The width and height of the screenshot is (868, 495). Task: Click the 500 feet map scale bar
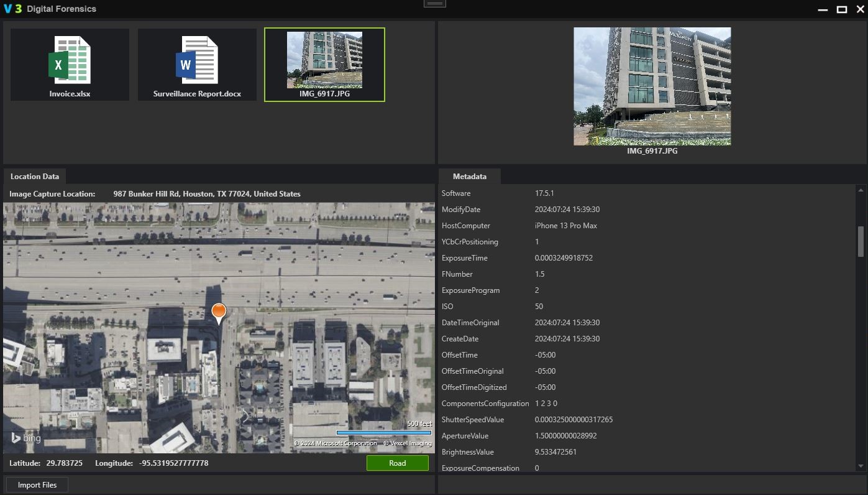[x=383, y=432]
